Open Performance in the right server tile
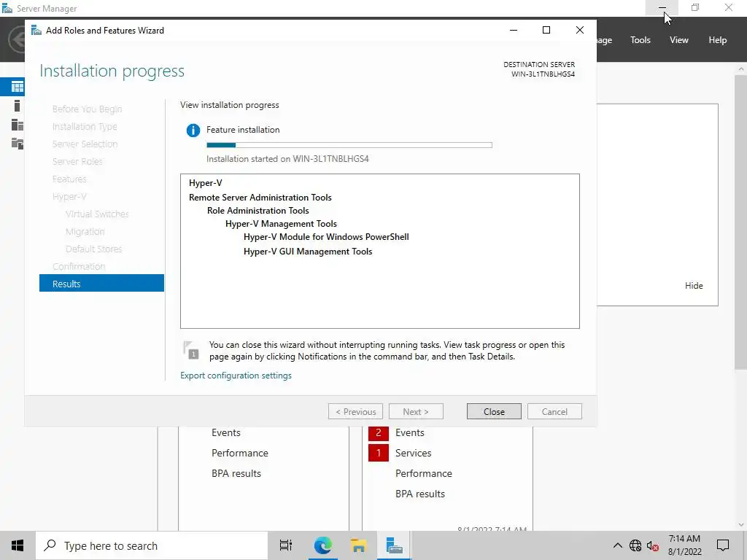The image size is (747, 560). pos(424,473)
